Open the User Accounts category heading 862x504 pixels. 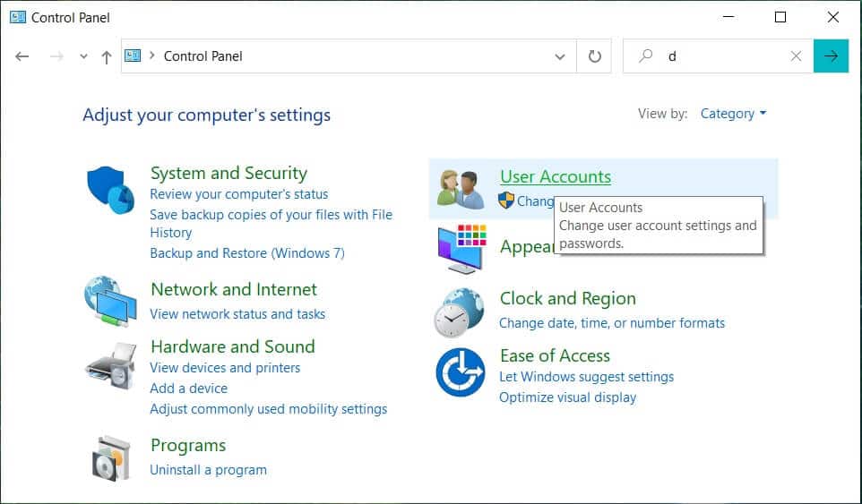pos(555,176)
